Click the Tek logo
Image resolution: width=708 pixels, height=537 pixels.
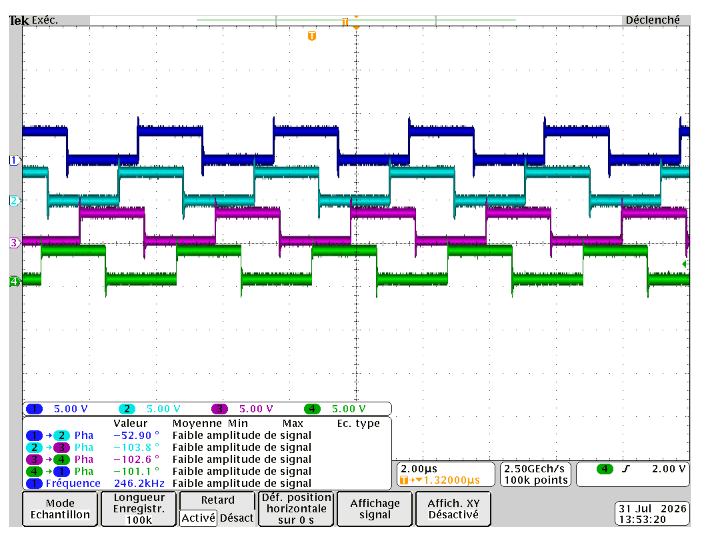(x=19, y=20)
